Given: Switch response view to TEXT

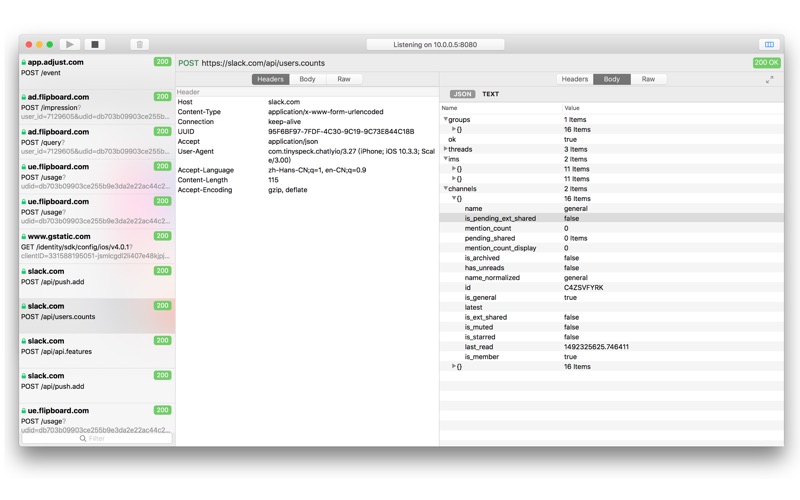Looking at the screenshot, I should (490, 94).
